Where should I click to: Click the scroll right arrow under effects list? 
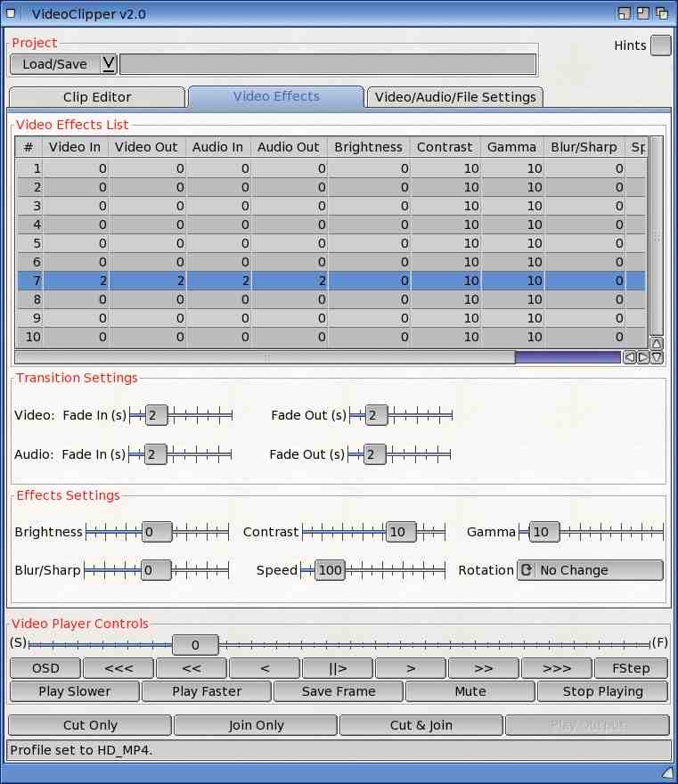click(643, 357)
